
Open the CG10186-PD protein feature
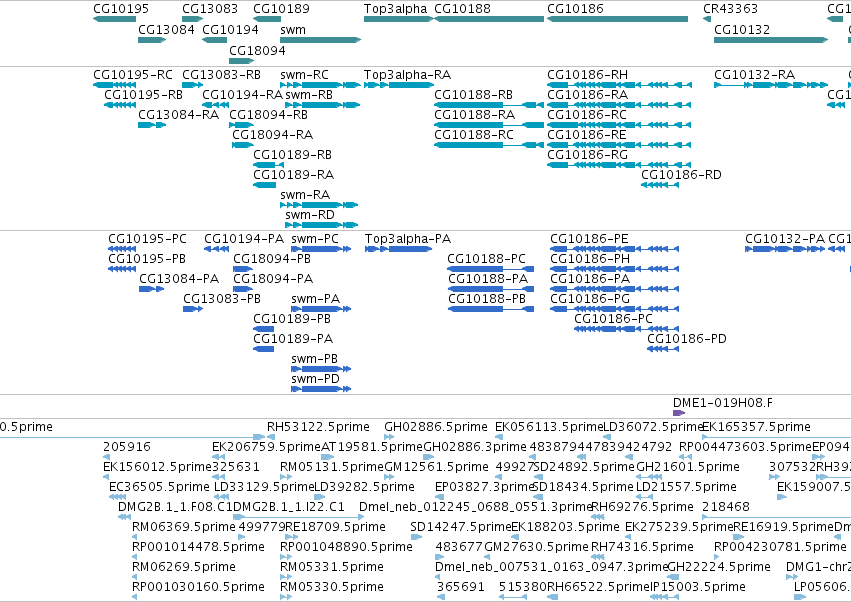pyautogui.click(x=663, y=349)
